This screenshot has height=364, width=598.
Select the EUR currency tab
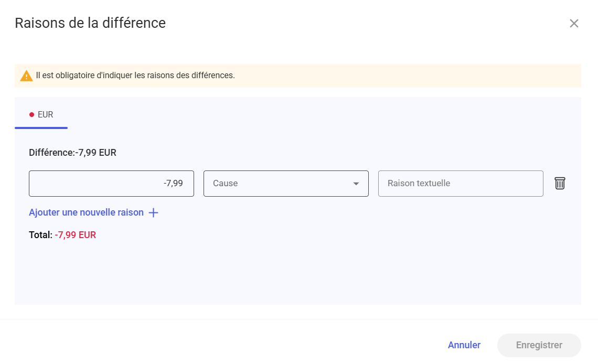pos(41,115)
